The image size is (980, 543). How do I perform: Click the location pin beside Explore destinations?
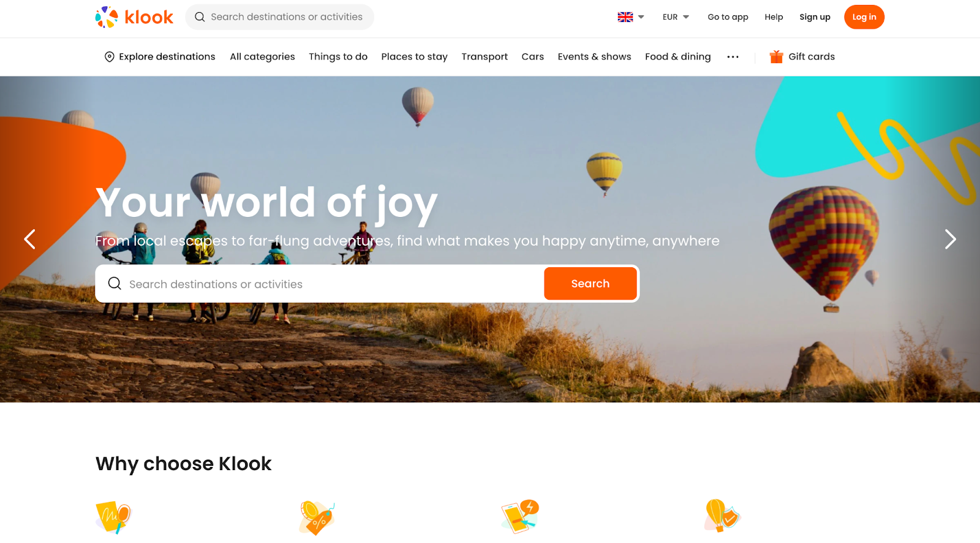click(x=110, y=57)
